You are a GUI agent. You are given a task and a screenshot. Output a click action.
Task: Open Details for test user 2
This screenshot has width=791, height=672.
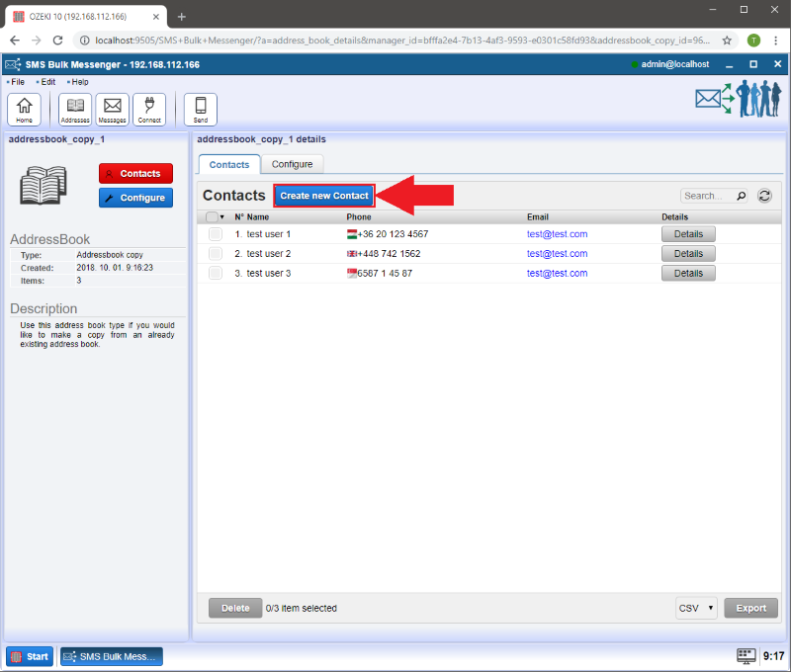coord(688,254)
